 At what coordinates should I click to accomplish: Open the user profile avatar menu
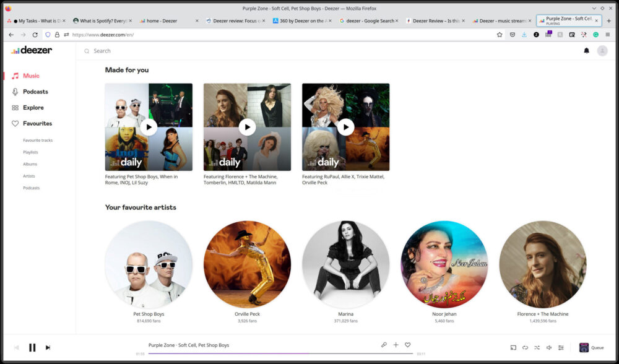602,51
